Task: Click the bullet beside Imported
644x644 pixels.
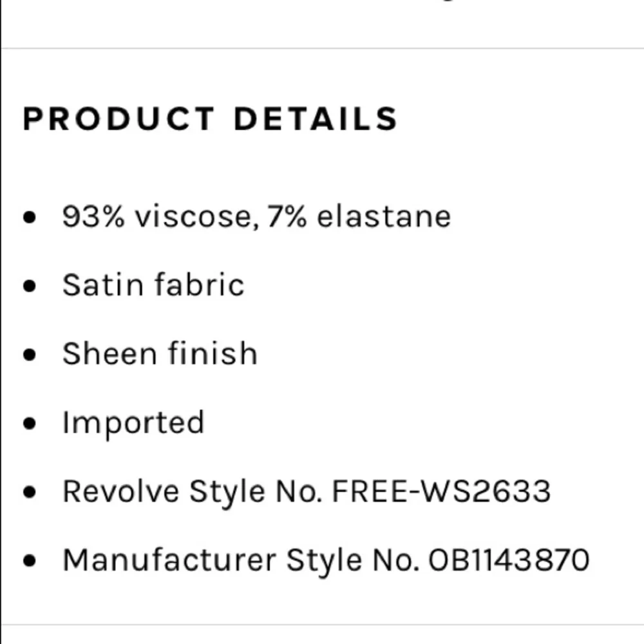Action: [30, 423]
